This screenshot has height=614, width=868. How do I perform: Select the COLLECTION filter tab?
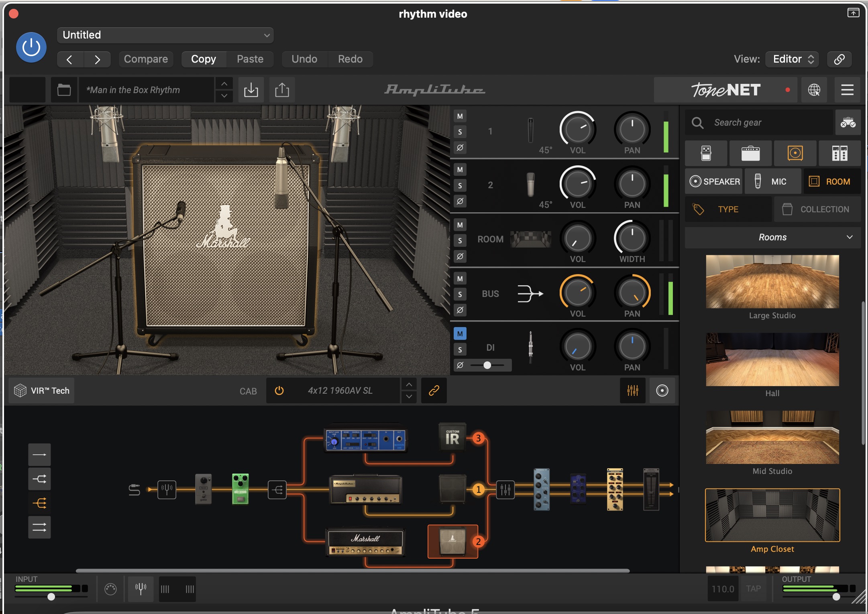click(817, 209)
